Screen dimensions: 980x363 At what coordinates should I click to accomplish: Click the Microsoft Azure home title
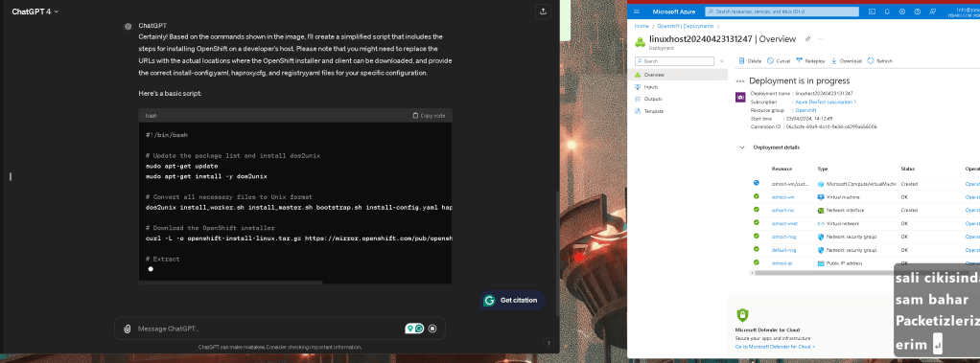674,11
